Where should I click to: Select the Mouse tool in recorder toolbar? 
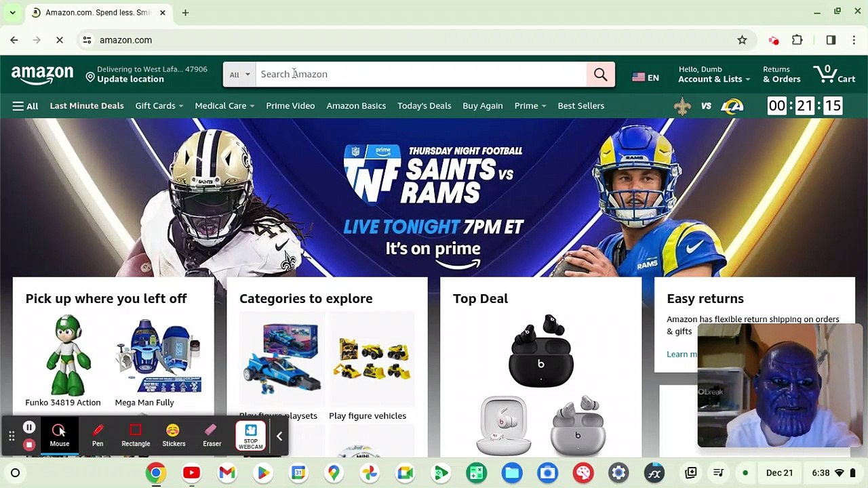(x=59, y=435)
